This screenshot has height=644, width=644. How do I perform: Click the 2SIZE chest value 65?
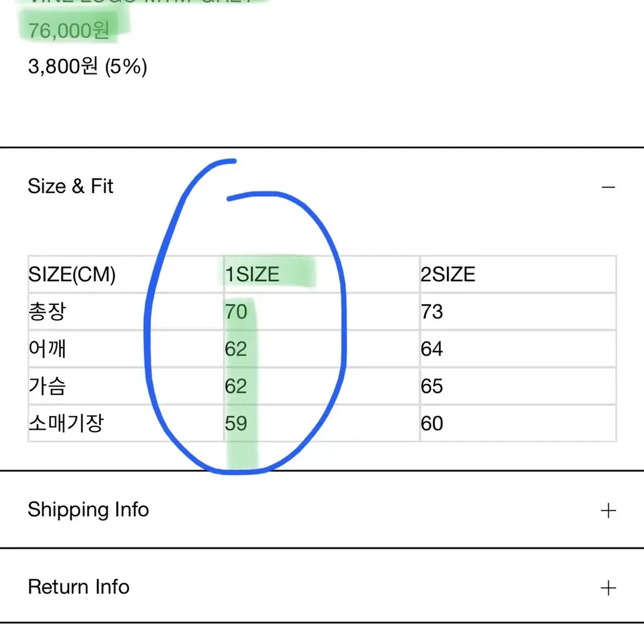431,386
